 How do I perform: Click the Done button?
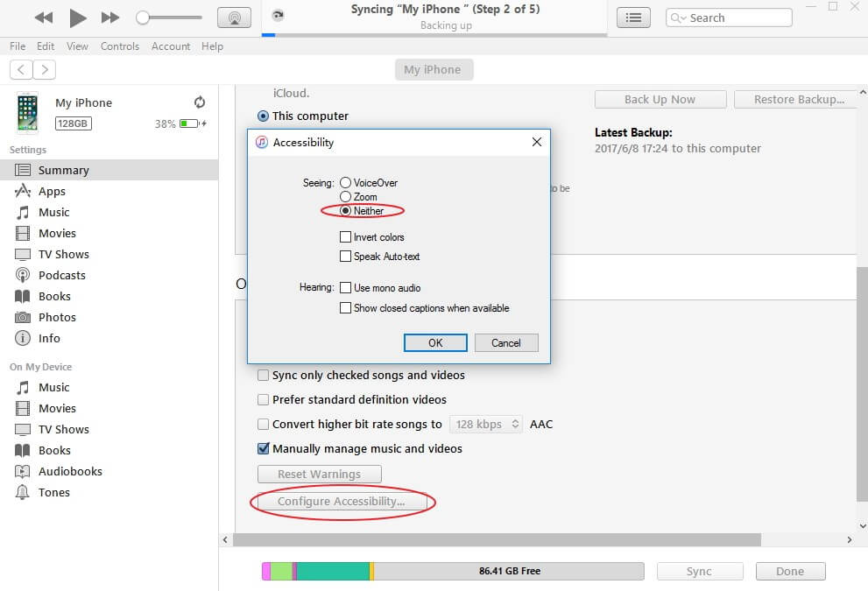pos(791,571)
